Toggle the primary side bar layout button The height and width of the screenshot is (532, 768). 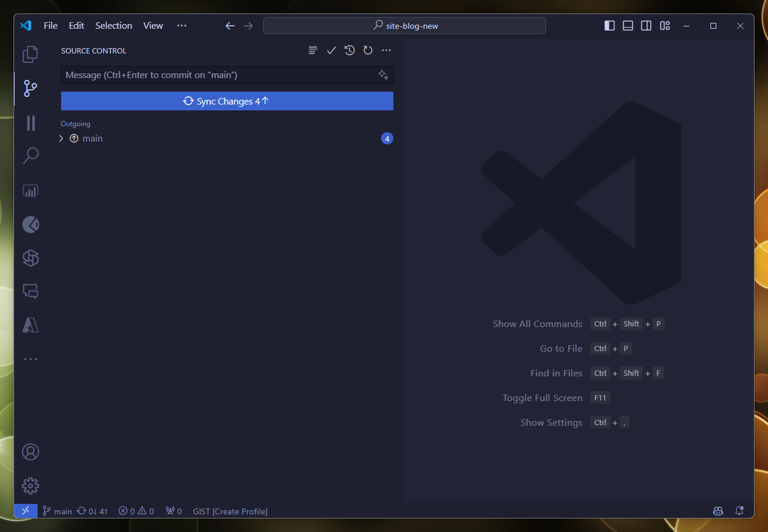pyautogui.click(x=609, y=26)
